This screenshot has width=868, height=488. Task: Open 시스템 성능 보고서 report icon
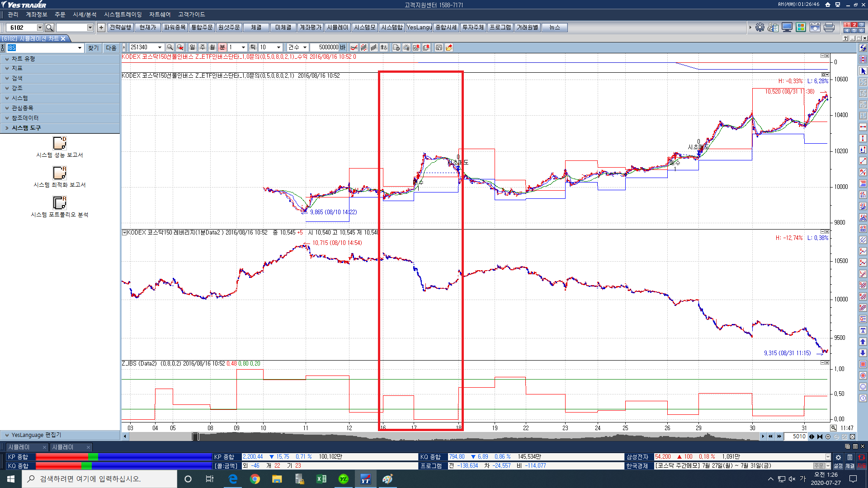coord(60,143)
